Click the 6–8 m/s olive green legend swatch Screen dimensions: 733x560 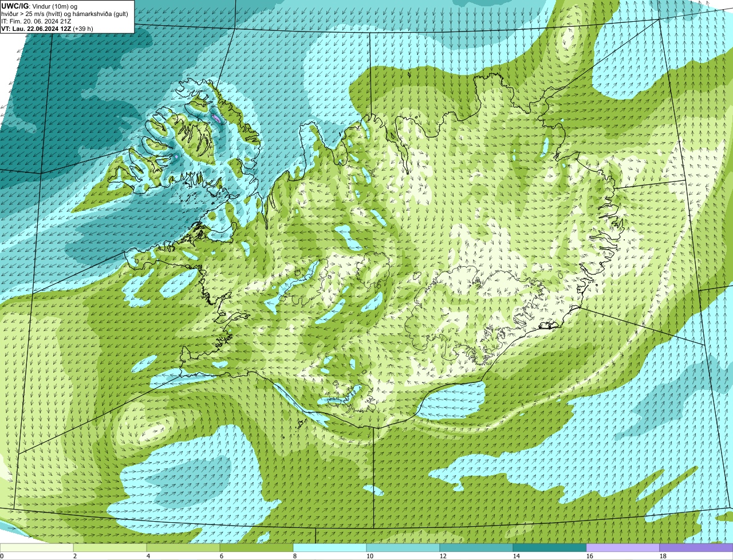[257, 547]
